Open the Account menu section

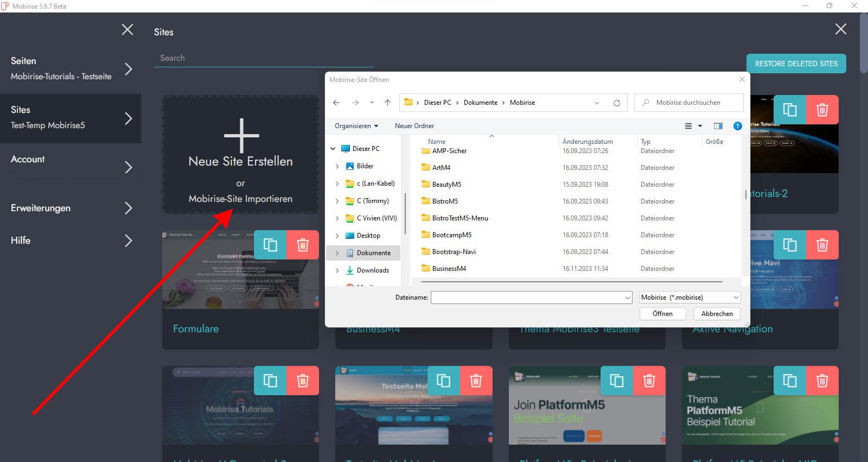[71, 166]
